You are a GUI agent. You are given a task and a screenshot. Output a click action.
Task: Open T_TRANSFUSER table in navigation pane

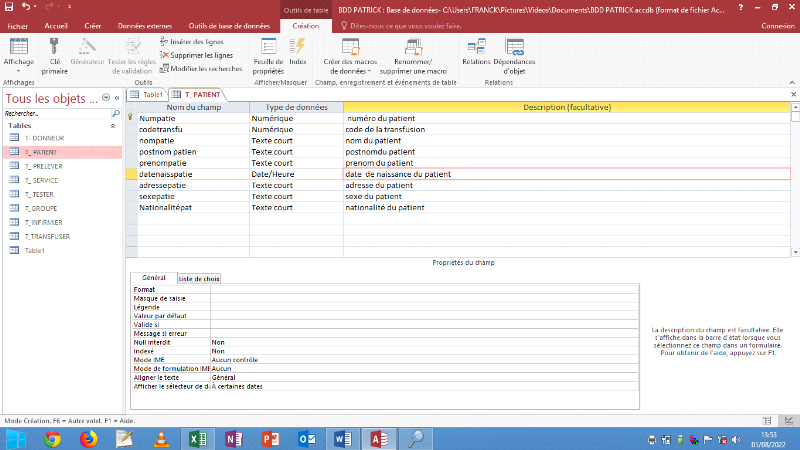[x=47, y=236]
